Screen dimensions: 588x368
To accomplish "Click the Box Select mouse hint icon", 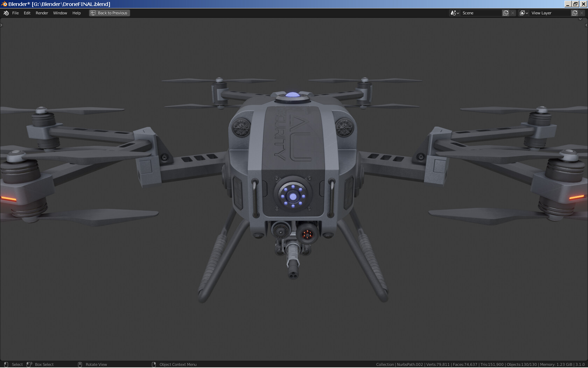I will (29, 364).
